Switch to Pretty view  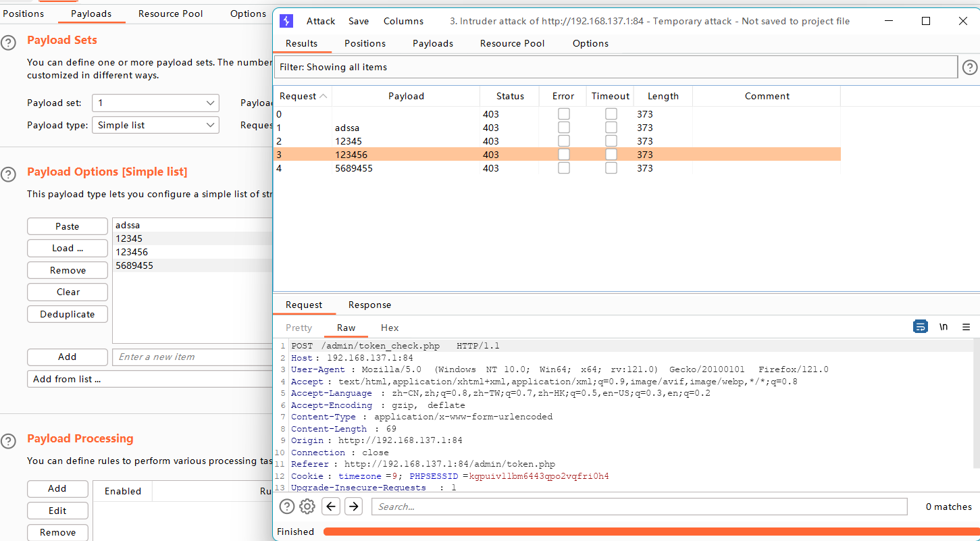tap(299, 328)
